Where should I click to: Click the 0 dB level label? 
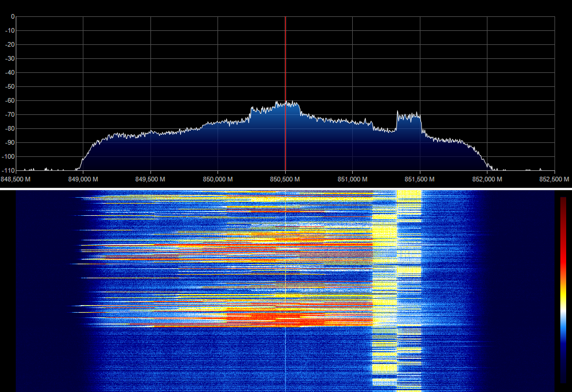click(x=13, y=16)
